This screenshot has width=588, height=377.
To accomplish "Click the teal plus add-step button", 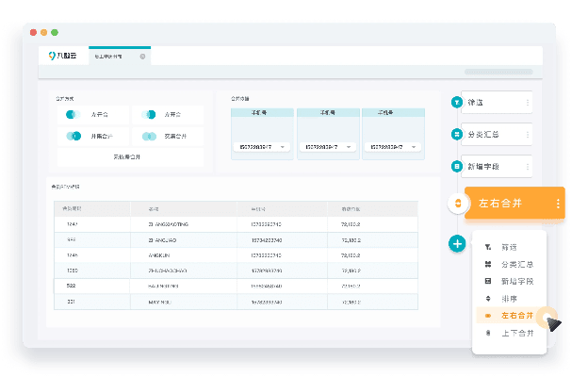I will tap(457, 244).
